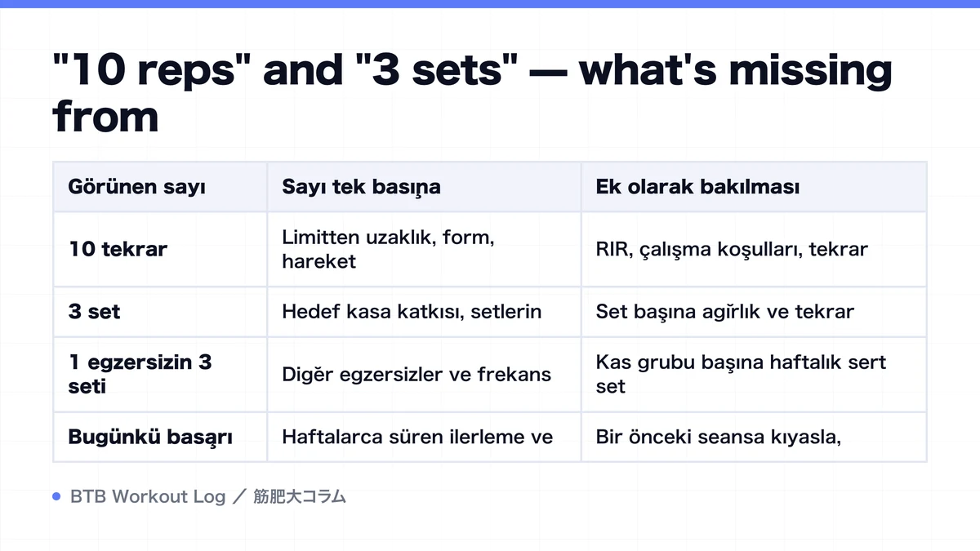Select the "3 set" row label cell

point(160,312)
